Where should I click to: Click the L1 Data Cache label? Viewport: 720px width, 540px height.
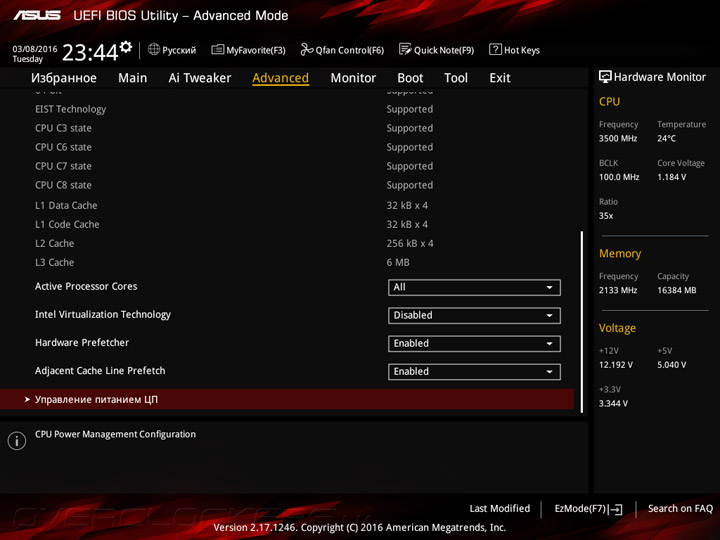tap(66, 206)
